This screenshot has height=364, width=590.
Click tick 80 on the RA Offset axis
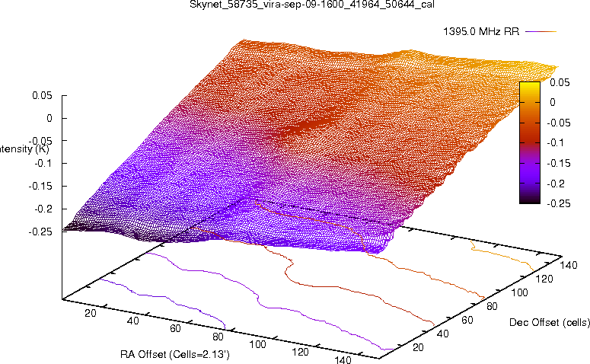click(218, 336)
